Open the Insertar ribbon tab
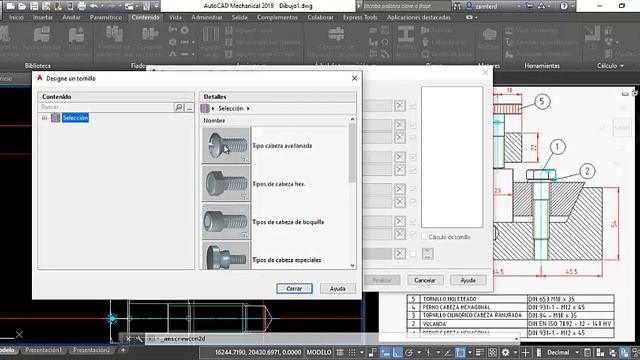 (x=42, y=18)
